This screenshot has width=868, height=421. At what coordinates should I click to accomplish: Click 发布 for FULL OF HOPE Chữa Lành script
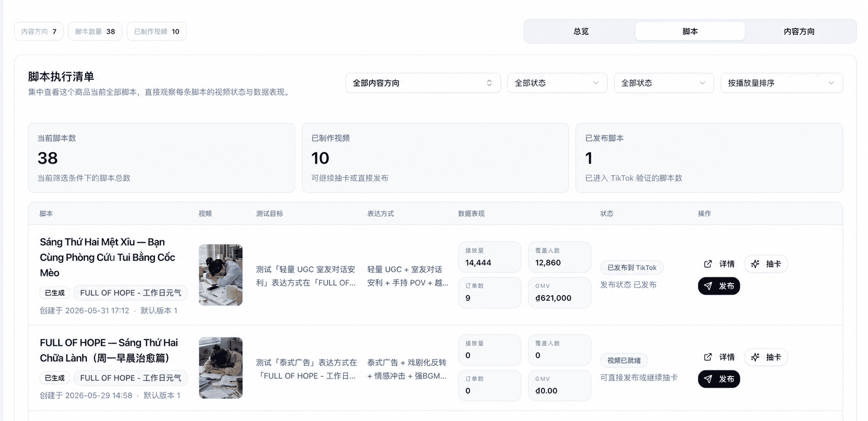tap(719, 379)
